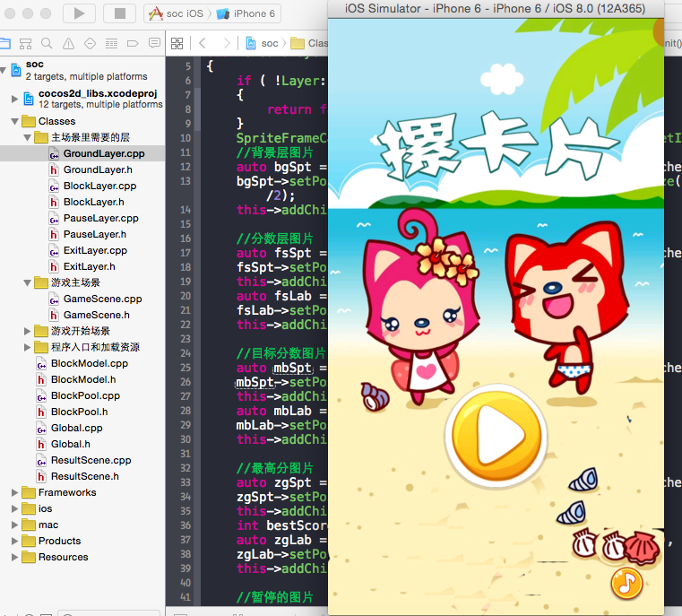Run the project with the Play button
This screenshot has height=616, width=682.
(79, 13)
